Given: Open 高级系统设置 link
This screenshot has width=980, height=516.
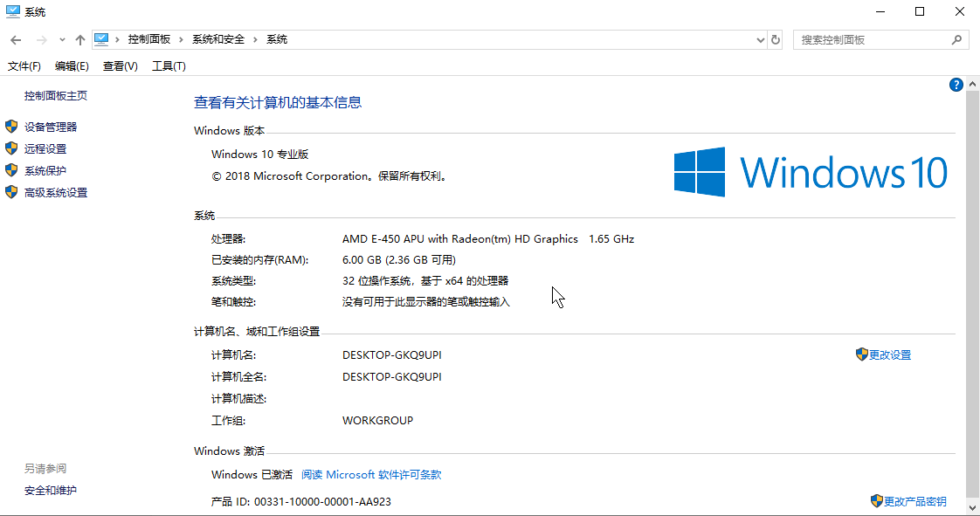Looking at the screenshot, I should (56, 192).
